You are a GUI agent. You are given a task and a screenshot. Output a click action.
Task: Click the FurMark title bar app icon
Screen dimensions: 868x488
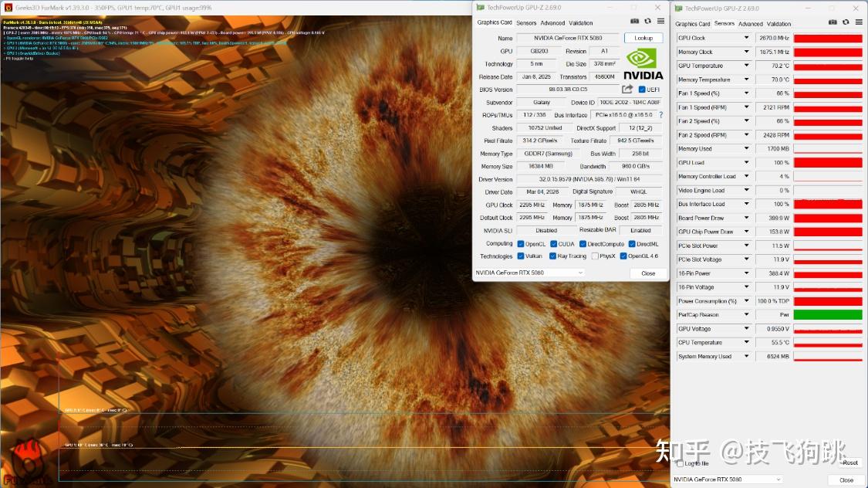(8, 8)
